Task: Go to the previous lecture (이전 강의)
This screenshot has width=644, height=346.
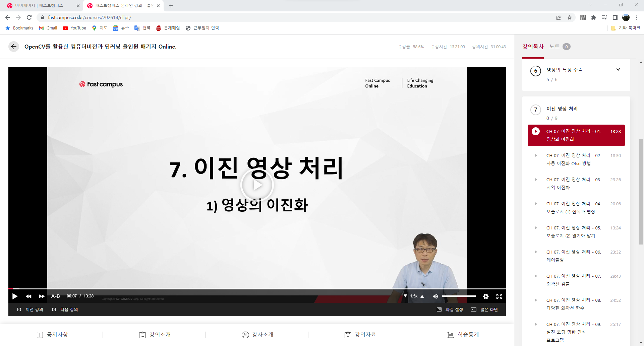Action: 30,309
